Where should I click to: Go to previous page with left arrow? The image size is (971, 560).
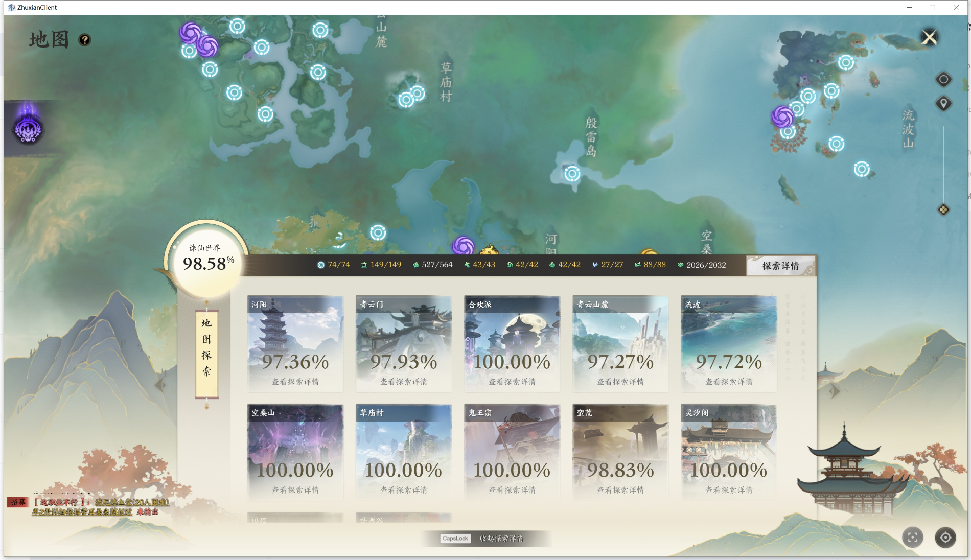coord(160,384)
